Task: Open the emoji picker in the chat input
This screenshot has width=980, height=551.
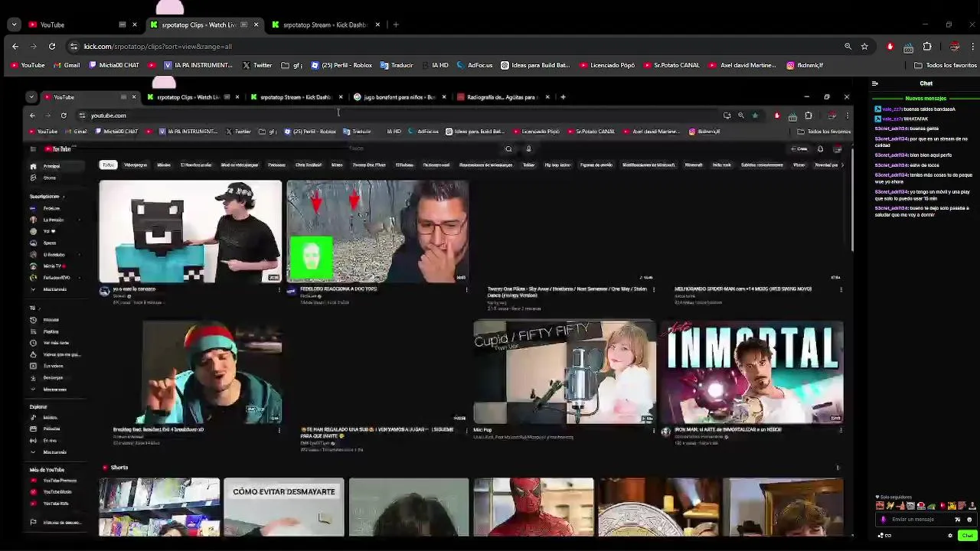Action: (x=969, y=520)
